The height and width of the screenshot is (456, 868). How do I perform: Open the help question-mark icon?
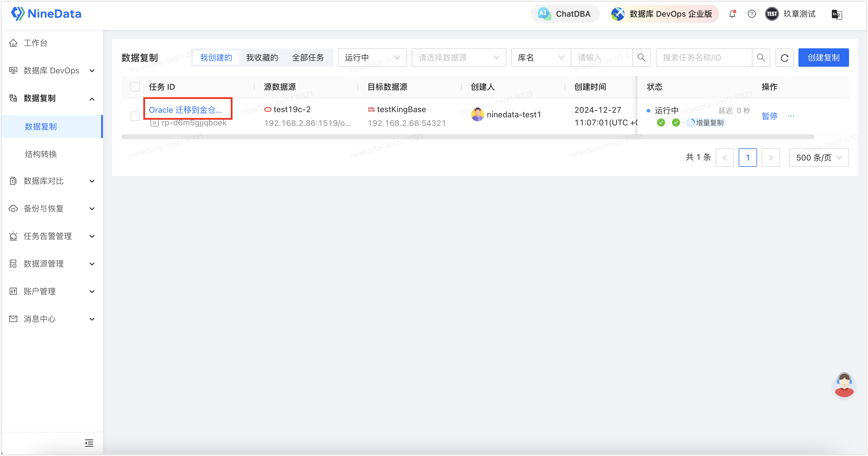coord(752,14)
